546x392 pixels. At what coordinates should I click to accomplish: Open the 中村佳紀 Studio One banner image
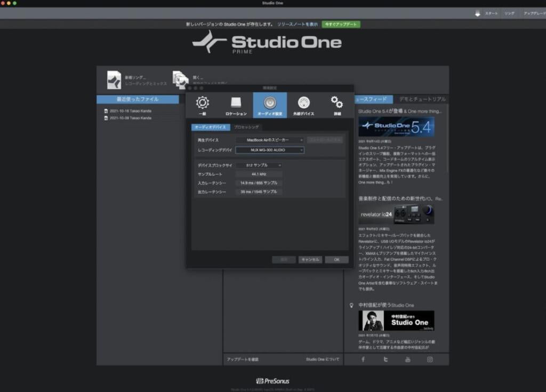(x=396, y=321)
